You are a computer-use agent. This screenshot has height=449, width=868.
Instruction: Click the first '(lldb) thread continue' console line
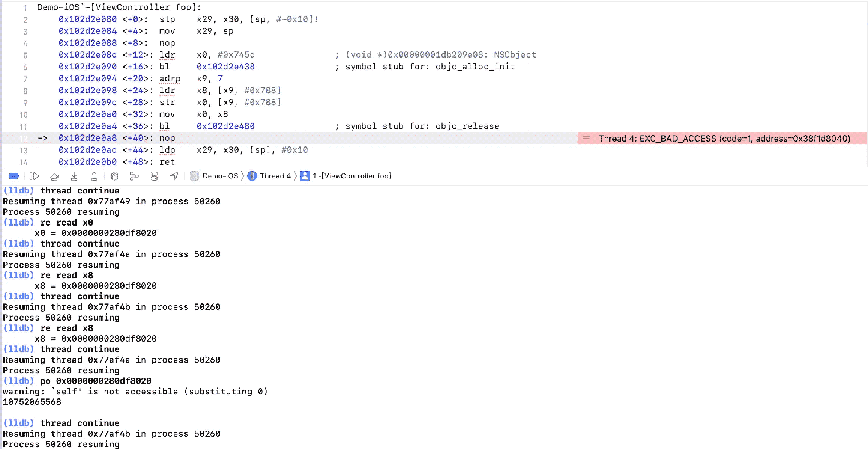(x=61, y=191)
